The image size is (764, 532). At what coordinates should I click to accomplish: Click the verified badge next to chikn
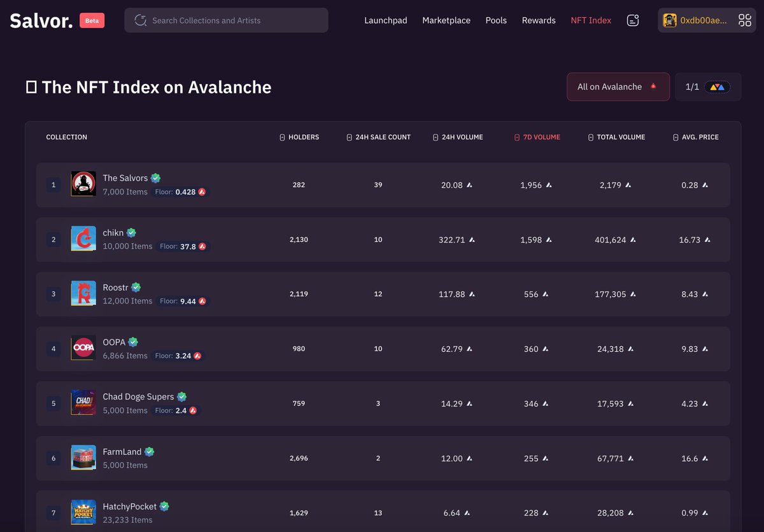coord(131,233)
